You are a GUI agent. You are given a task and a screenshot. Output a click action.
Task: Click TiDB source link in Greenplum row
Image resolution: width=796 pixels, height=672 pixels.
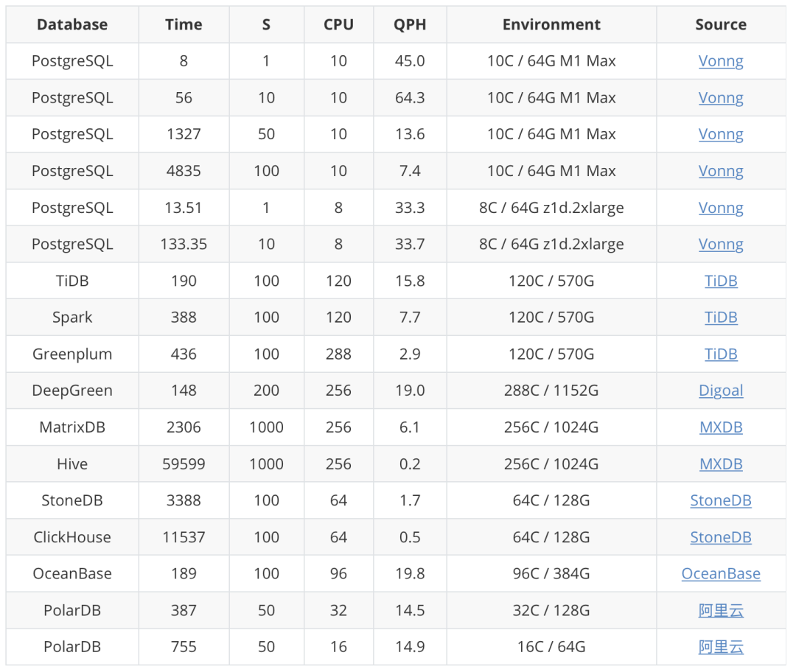click(x=720, y=354)
